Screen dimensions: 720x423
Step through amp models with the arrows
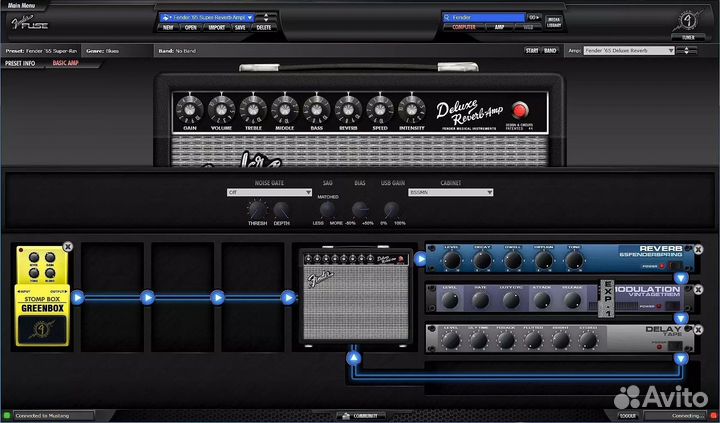(x=686, y=51)
